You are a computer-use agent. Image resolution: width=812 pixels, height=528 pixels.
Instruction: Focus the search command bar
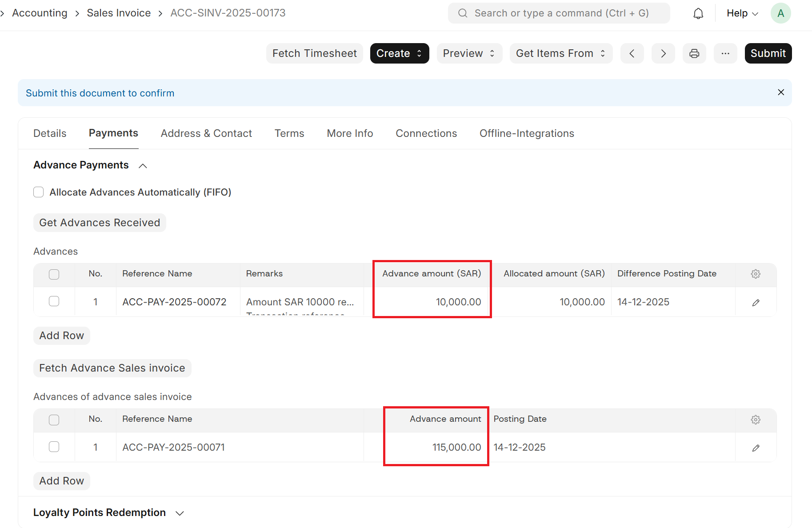(x=559, y=13)
